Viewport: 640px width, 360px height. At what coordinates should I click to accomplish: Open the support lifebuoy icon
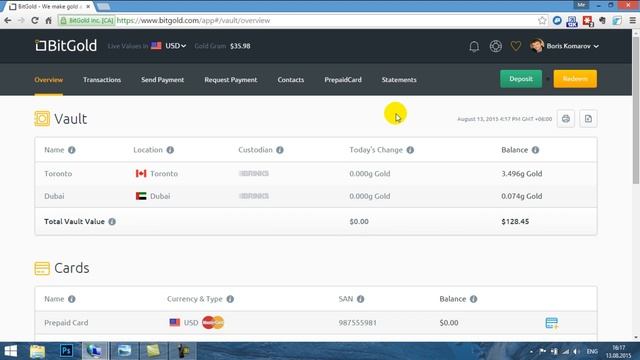496,46
